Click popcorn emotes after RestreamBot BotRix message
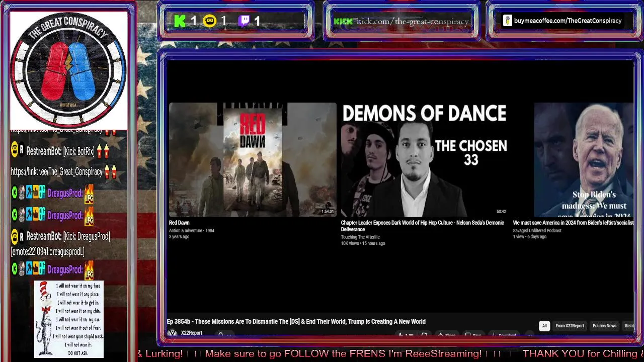The height and width of the screenshot is (362, 644). pos(103,151)
